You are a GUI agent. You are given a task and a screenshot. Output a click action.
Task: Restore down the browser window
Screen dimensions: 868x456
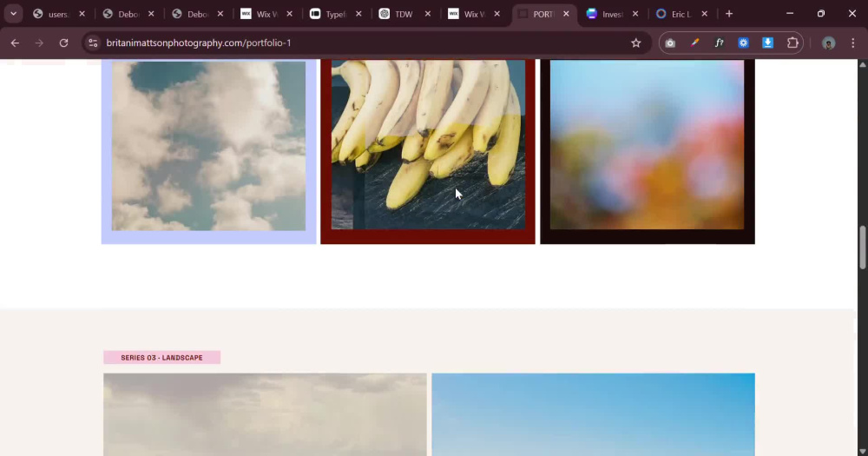(x=821, y=14)
